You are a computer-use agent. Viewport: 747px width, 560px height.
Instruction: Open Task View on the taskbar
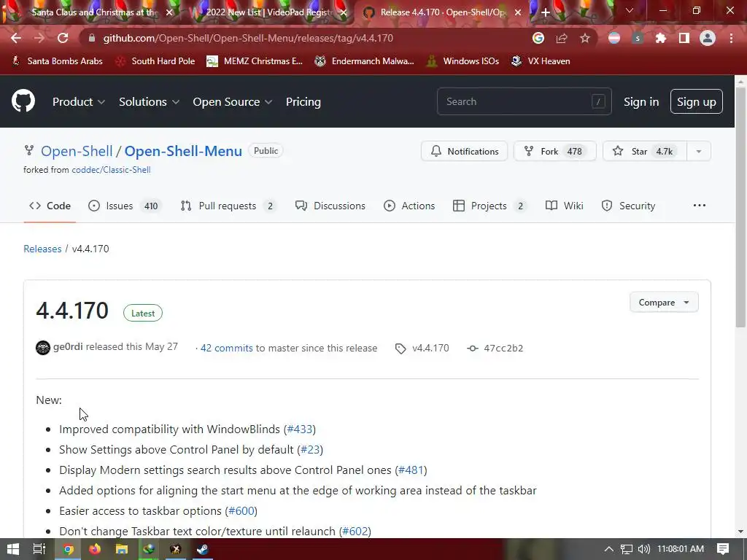(x=39, y=549)
